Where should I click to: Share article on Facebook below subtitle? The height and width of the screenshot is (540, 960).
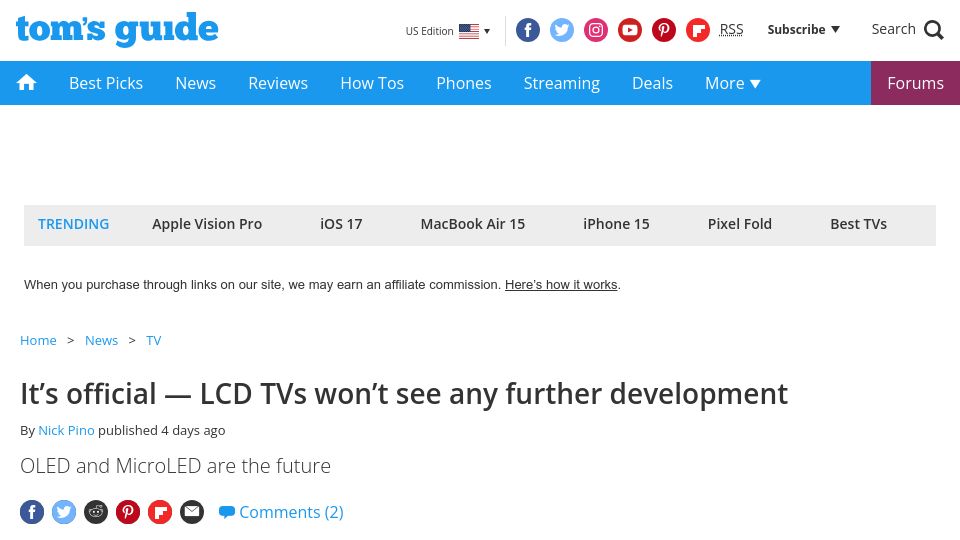click(x=32, y=512)
